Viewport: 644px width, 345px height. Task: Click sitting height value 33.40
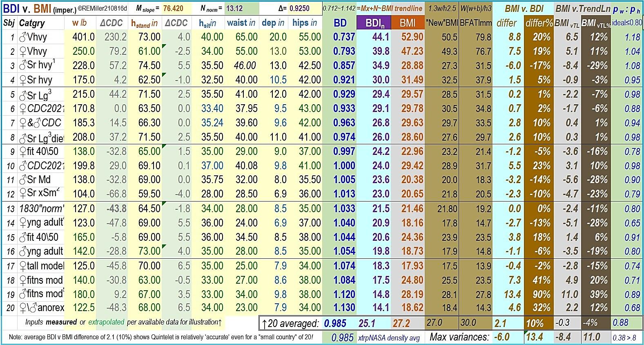(x=212, y=109)
